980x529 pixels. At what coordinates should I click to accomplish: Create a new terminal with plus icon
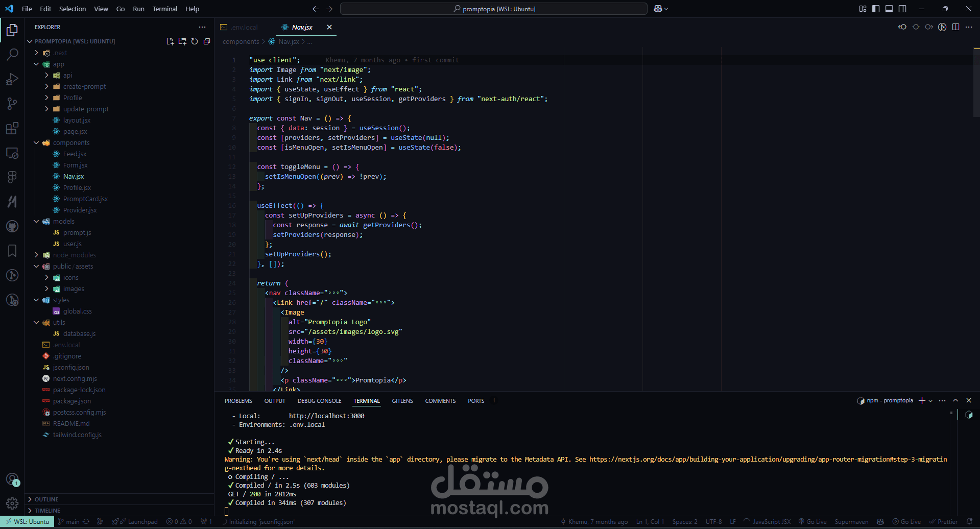coord(922,400)
